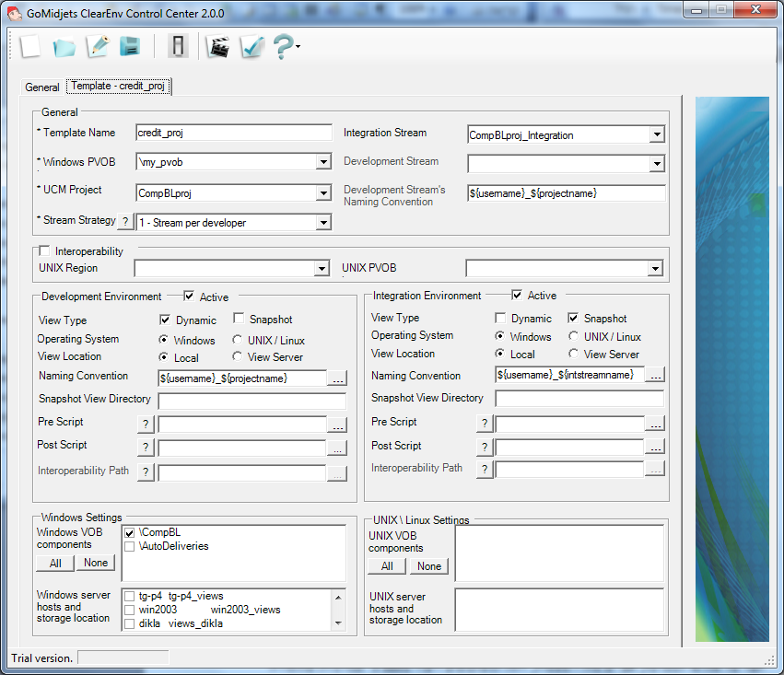The width and height of the screenshot is (784, 675).
Task: Click the Stream Strategy help button
Action: point(126,222)
